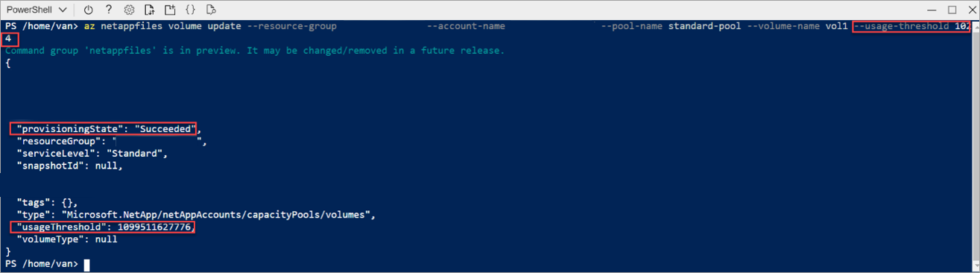Screen dimensions: 980x273
Task: Open a new session icon
Action: (x=170, y=10)
